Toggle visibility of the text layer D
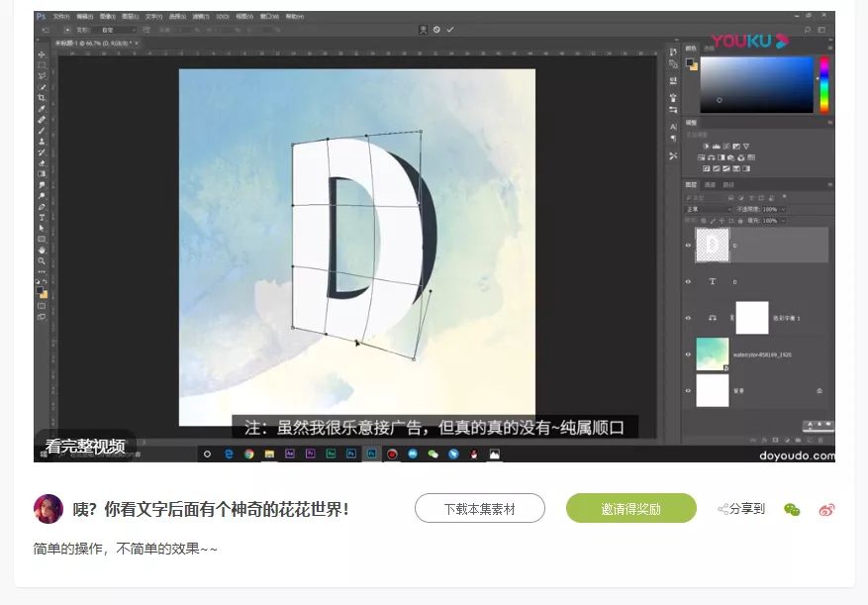 688,281
